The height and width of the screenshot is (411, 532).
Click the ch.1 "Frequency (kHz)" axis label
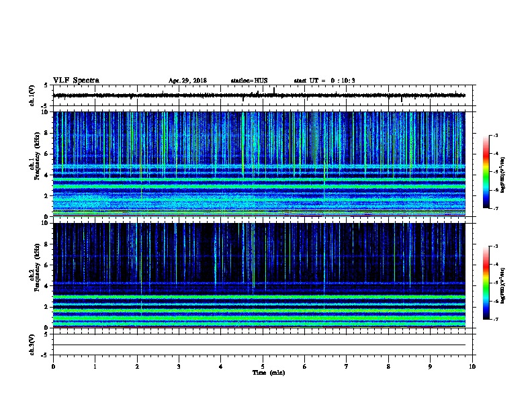tap(38, 156)
